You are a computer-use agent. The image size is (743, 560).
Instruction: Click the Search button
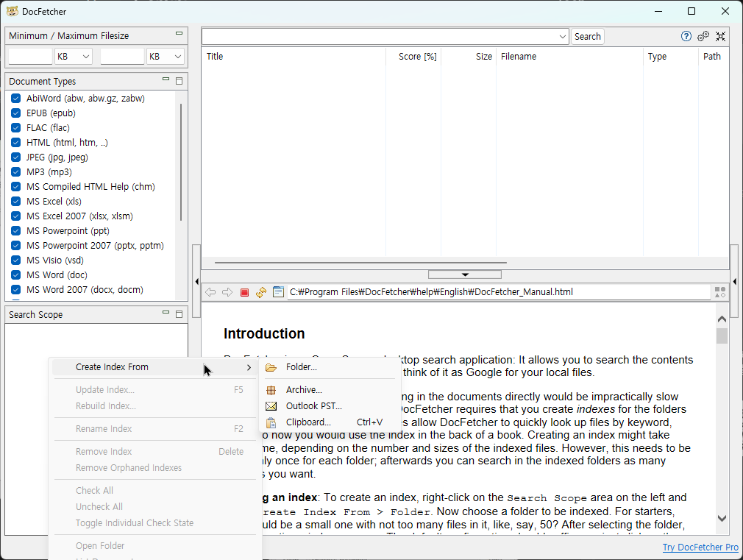click(588, 37)
